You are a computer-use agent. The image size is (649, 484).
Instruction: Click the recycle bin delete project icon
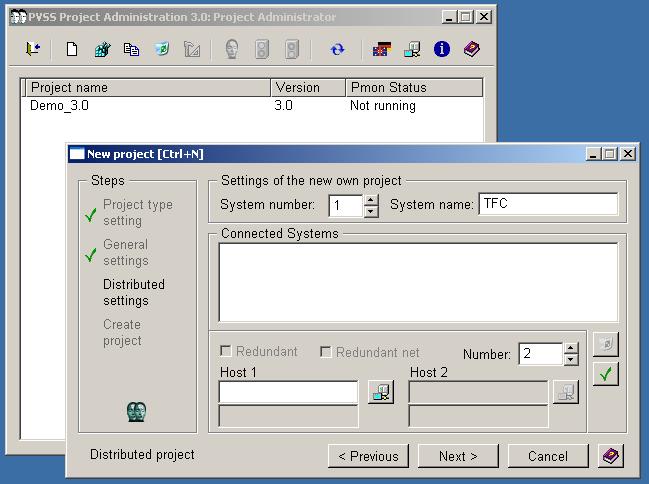(x=162, y=49)
